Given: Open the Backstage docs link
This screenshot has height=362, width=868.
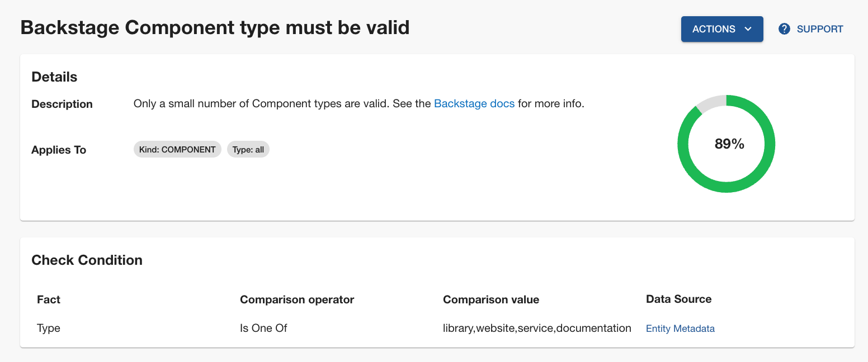Looking at the screenshot, I should pos(474,104).
